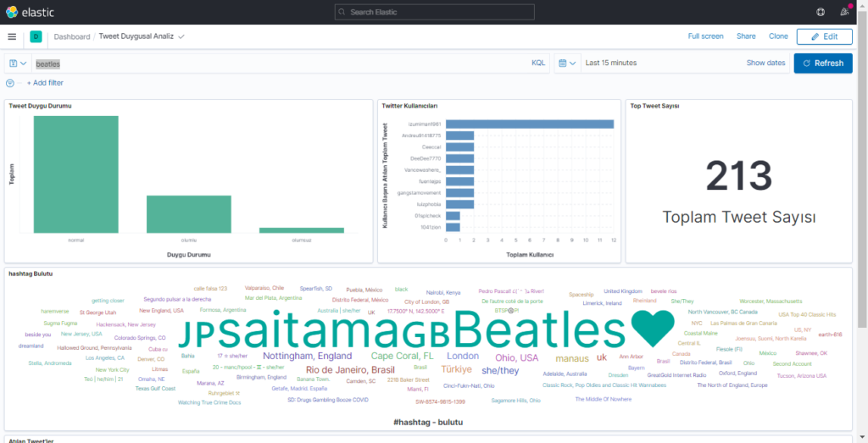
Task: Click the 213 total tweet metric
Action: [x=738, y=176]
